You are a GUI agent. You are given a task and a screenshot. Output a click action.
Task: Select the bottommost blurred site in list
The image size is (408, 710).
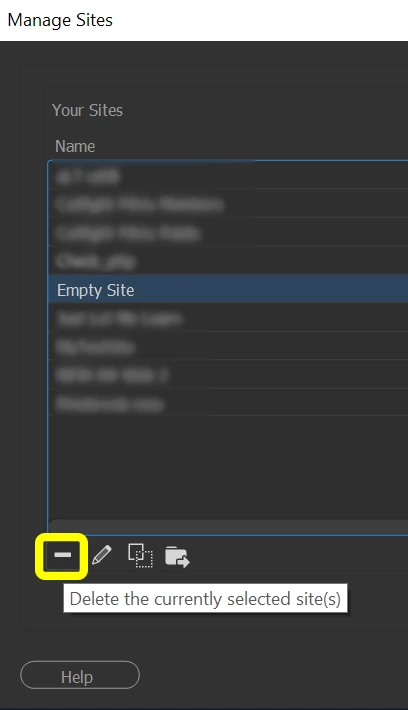[228, 403]
